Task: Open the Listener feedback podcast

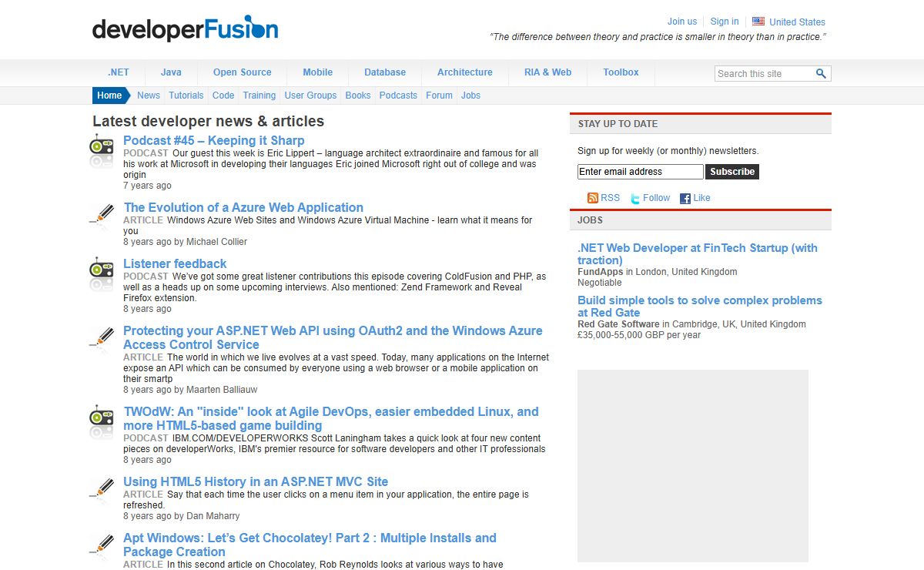Action: pos(175,263)
